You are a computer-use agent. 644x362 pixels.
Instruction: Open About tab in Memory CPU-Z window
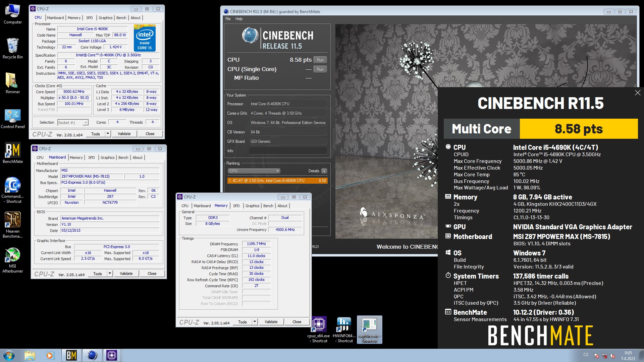click(x=282, y=206)
